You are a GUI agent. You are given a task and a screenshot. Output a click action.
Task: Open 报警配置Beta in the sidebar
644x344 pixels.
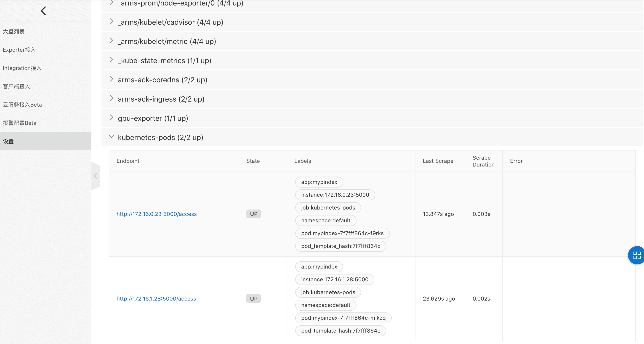pos(19,123)
